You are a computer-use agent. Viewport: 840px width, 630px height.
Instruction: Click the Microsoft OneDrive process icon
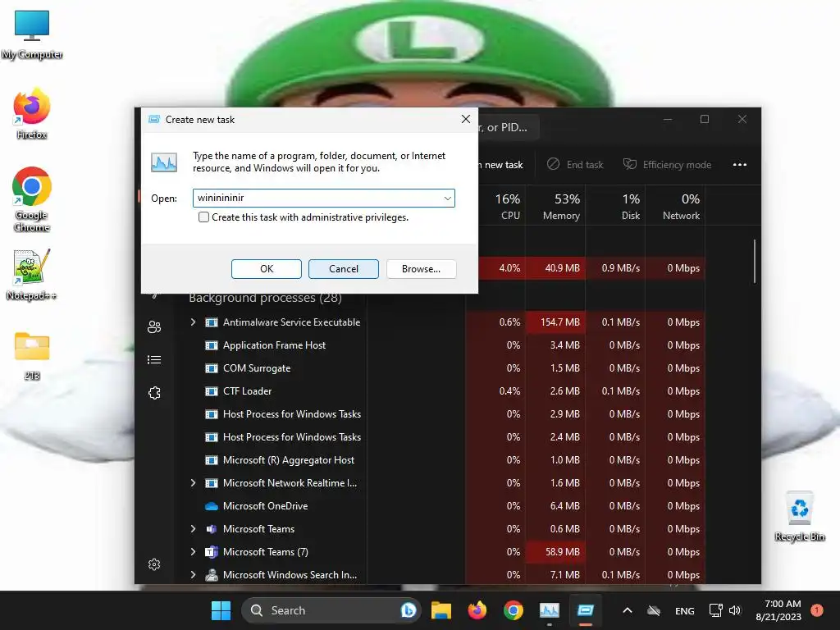(212, 505)
